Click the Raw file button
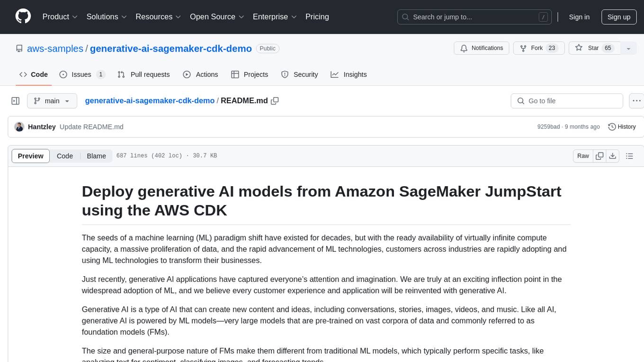 point(583,156)
